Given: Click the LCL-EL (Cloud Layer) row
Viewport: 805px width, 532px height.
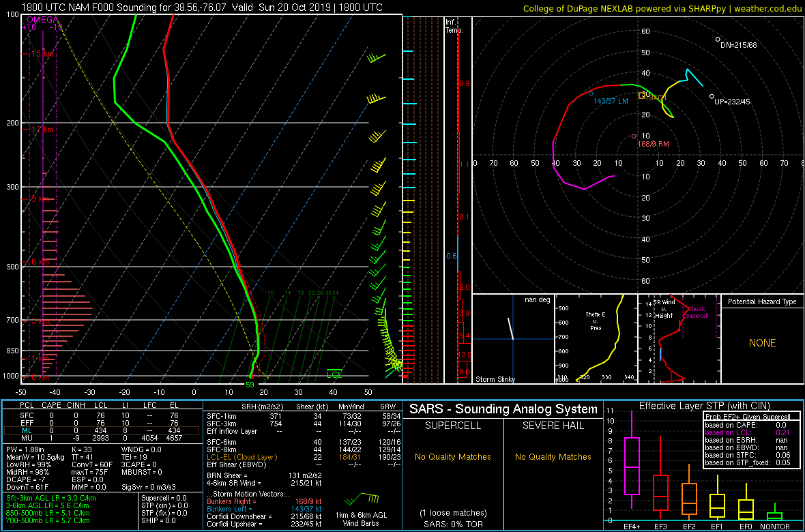Looking at the screenshot, I should pos(303,457).
